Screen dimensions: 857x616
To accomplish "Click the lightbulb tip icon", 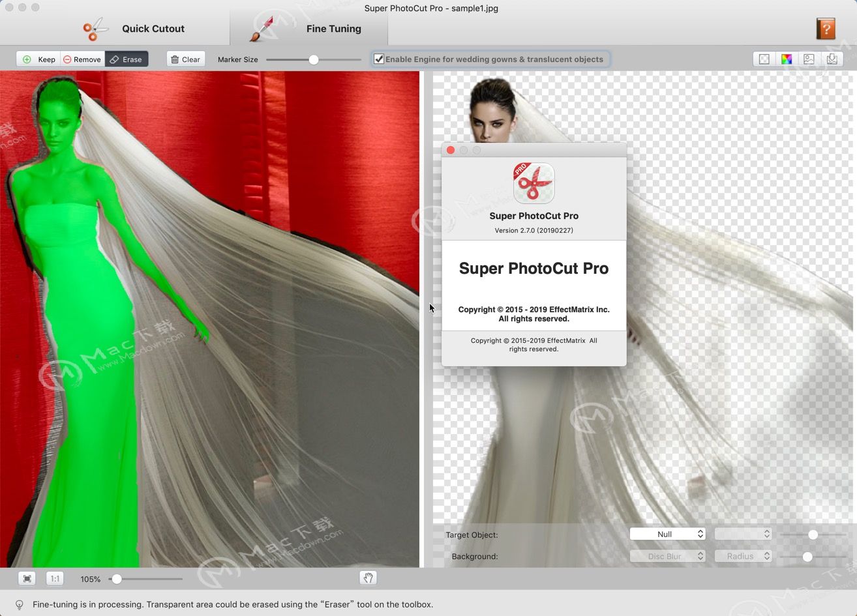I will (20, 605).
